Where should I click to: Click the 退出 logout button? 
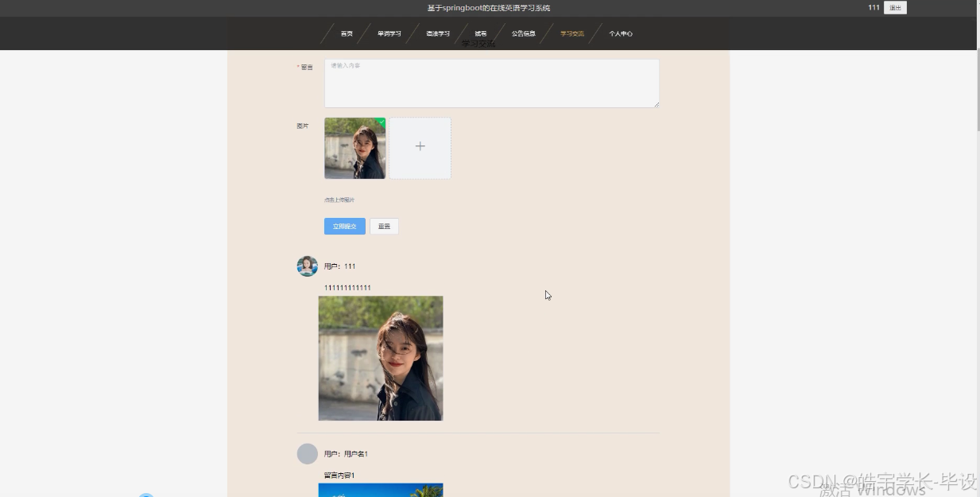coord(895,8)
